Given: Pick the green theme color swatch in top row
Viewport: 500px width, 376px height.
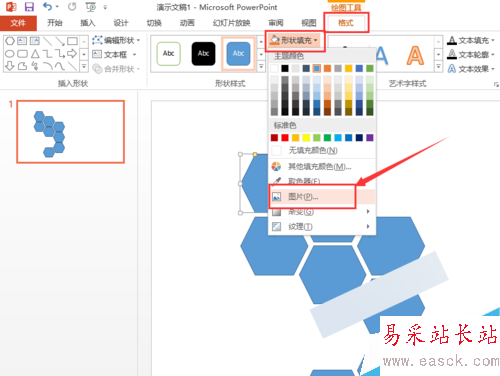Looking at the screenshot, I should (x=370, y=68).
